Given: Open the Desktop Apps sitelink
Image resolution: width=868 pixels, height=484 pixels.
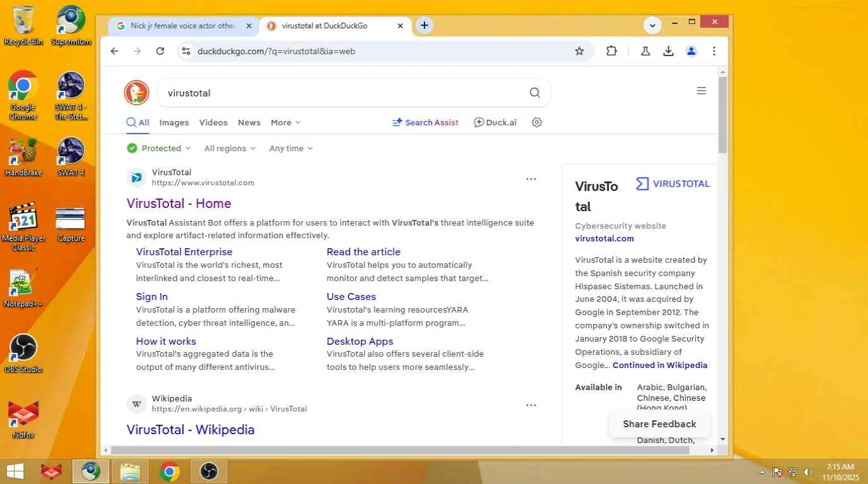Looking at the screenshot, I should (360, 341).
